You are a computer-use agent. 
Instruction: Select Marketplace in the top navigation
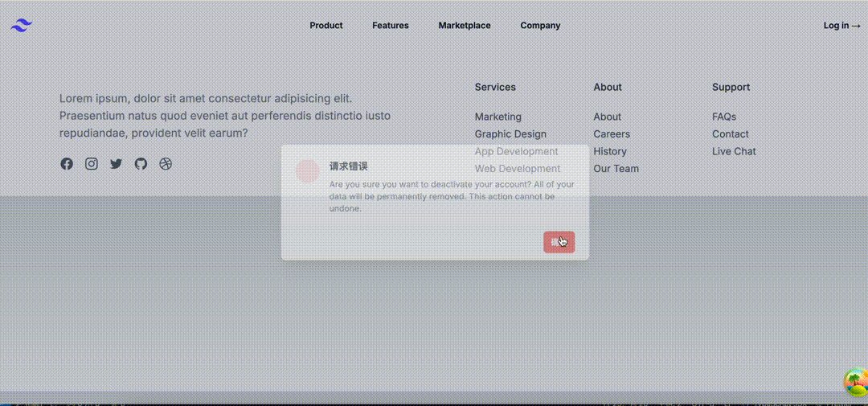(464, 26)
